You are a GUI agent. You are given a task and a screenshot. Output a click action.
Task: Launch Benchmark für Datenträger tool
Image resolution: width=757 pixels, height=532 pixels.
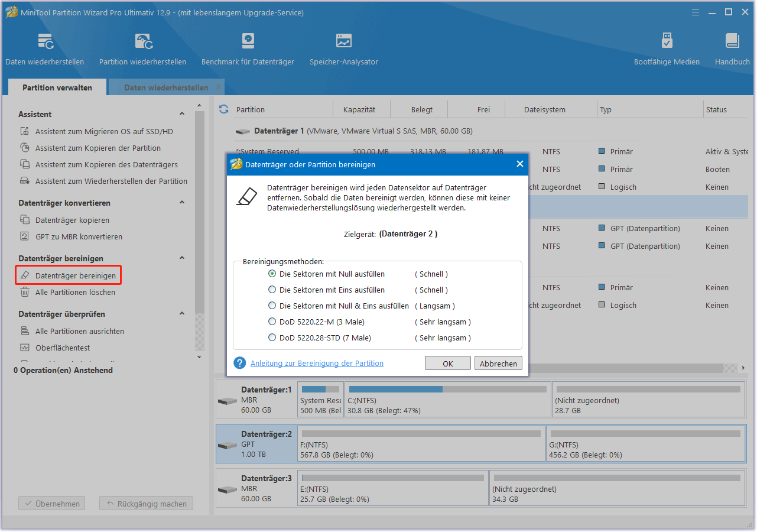click(x=248, y=41)
